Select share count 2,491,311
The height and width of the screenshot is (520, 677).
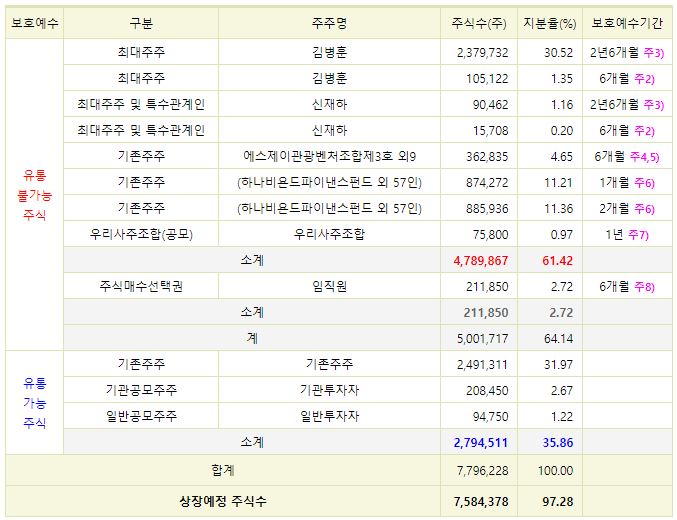[482, 365]
